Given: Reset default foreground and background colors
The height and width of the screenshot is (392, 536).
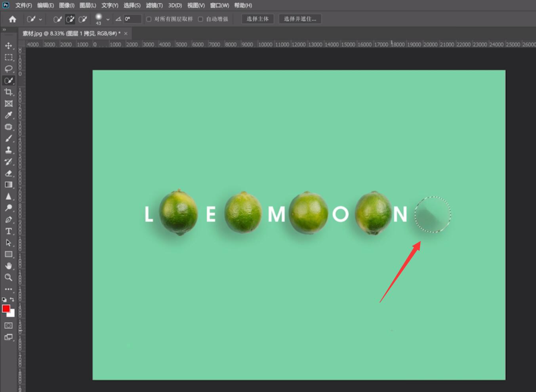Looking at the screenshot, I should pyautogui.click(x=4, y=300).
